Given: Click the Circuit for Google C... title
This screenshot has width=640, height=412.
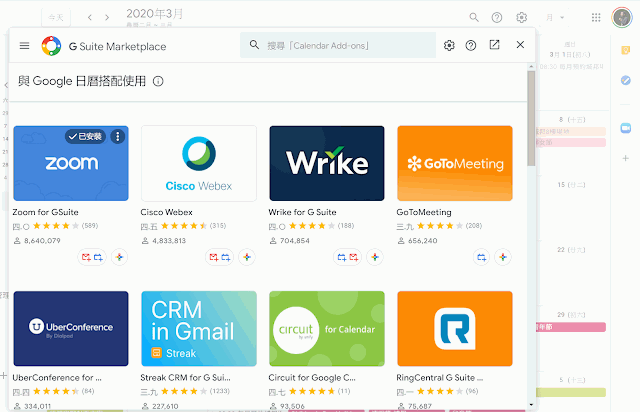Looking at the screenshot, I should (312, 377).
